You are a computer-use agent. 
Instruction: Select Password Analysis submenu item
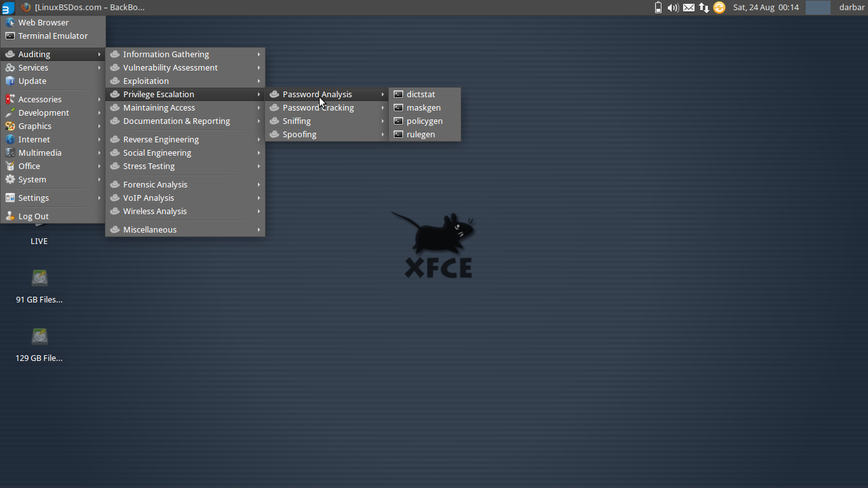tap(327, 94)
